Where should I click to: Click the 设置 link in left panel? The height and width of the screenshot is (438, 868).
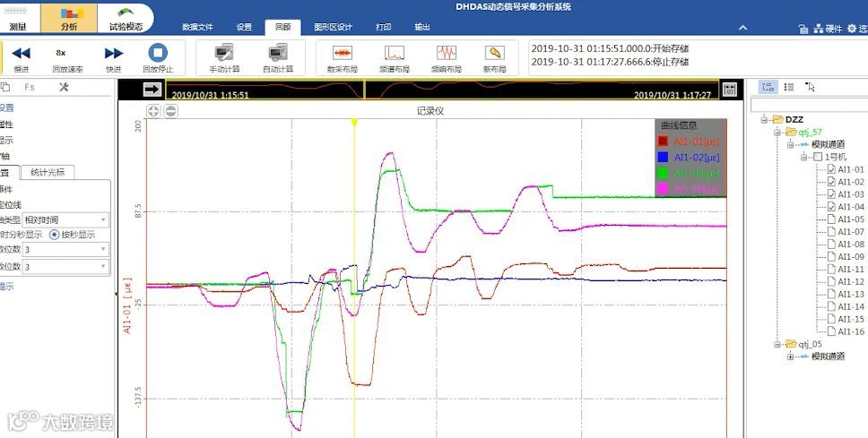(6, 107)
